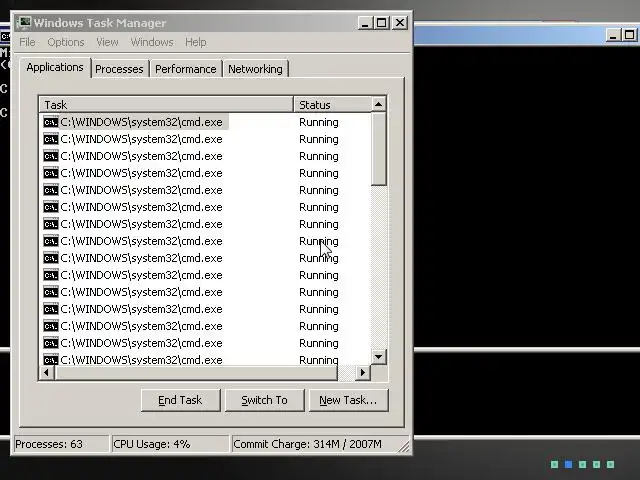Click the Switch To button
The image size is (640, 480).
click(264, 400)
